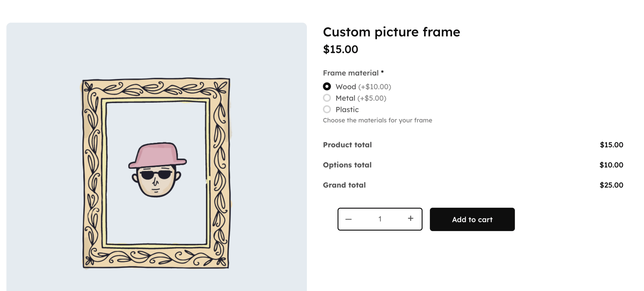Increase quantity with the plus icon
The image size is (644, 291).
click(x=410, y=219)
